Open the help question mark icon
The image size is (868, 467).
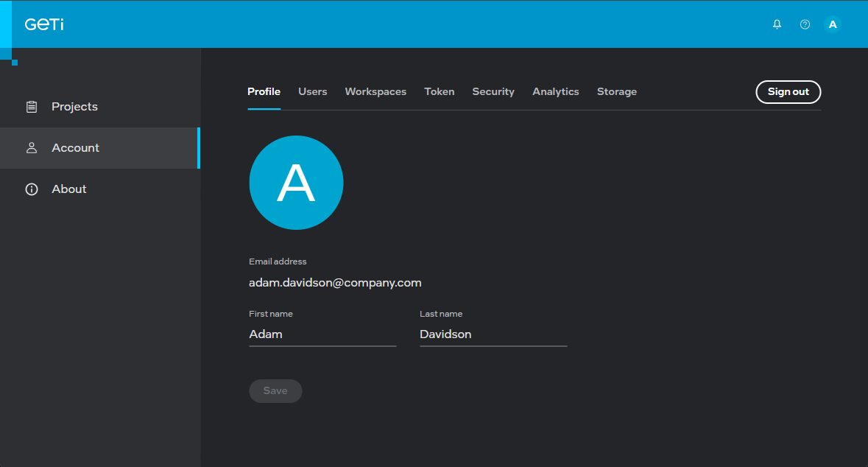(805, 24)
